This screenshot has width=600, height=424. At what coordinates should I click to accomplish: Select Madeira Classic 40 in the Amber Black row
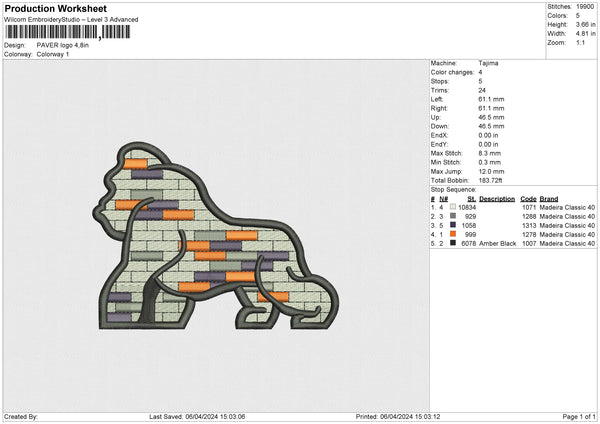coord(567,243)
